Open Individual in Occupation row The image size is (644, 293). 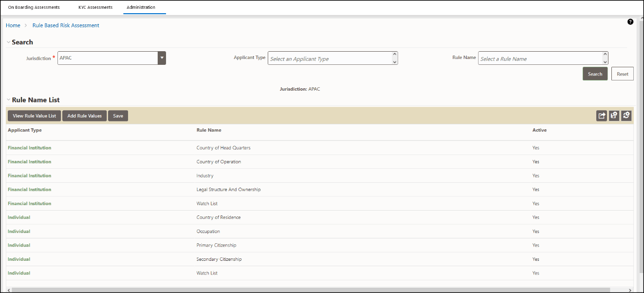click(x=19, y=232)
